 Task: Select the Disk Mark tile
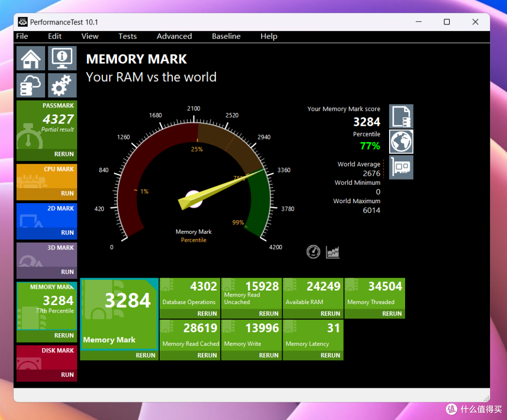point(47,358)
